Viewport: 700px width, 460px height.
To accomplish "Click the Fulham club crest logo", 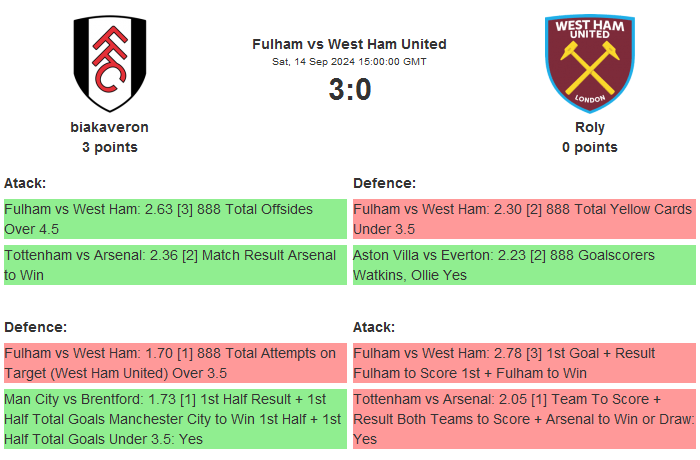I will [x=109, y=63].
